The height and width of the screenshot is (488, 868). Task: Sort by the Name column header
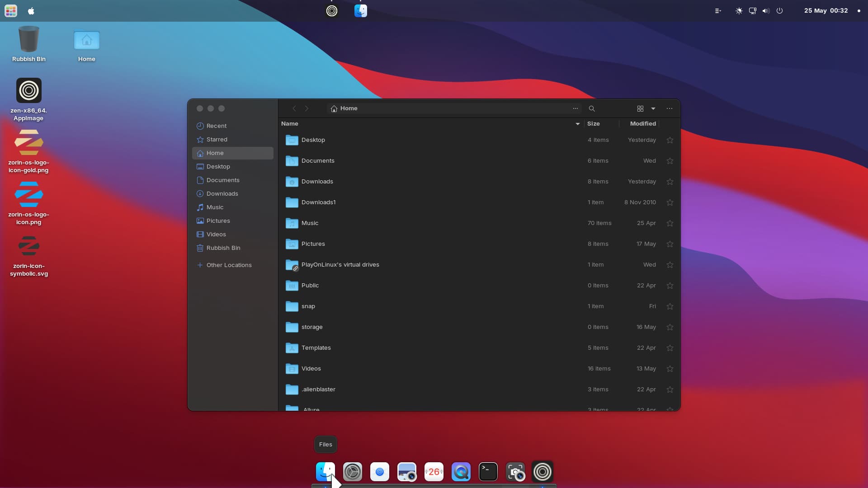(290, 124)
